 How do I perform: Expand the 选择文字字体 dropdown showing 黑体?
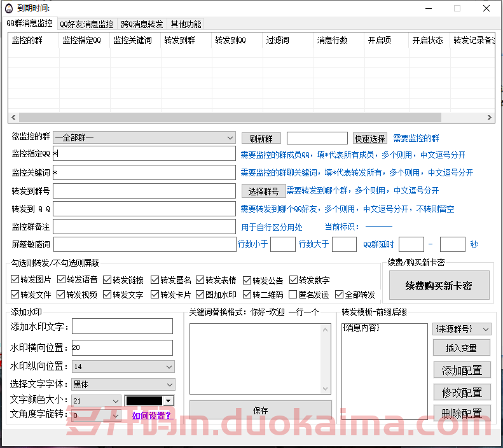pos(123,384)
